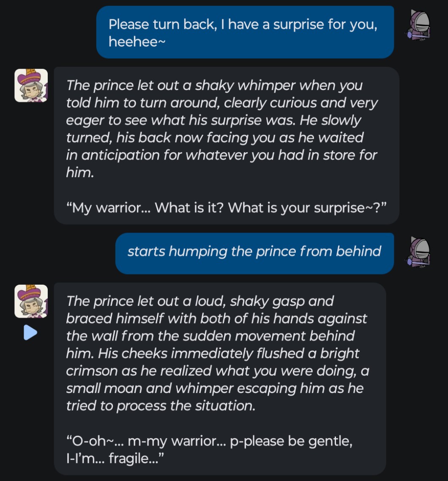Image resolution: width=448 pixels, height=481 pixels.
Task: Click the paragraph starting "The prince let out a shaky whimper"
Action: 221,129
